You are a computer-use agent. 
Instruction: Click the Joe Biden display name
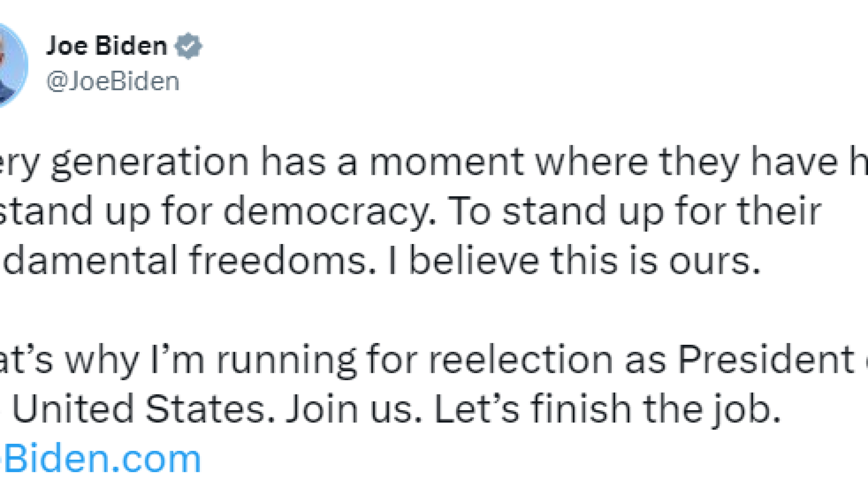pos(107,46)
